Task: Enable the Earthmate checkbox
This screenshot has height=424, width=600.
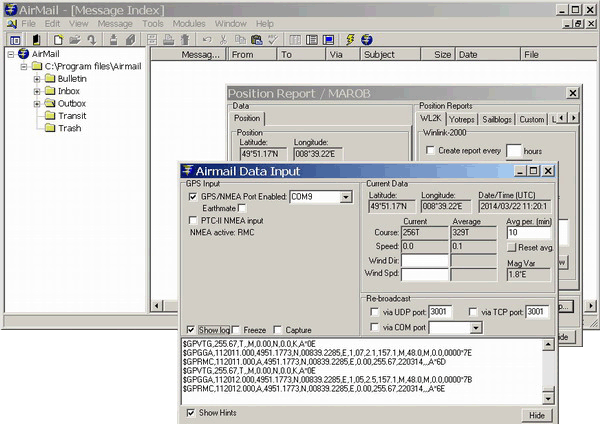Action: pyautogui.click(x=243, y=208)
